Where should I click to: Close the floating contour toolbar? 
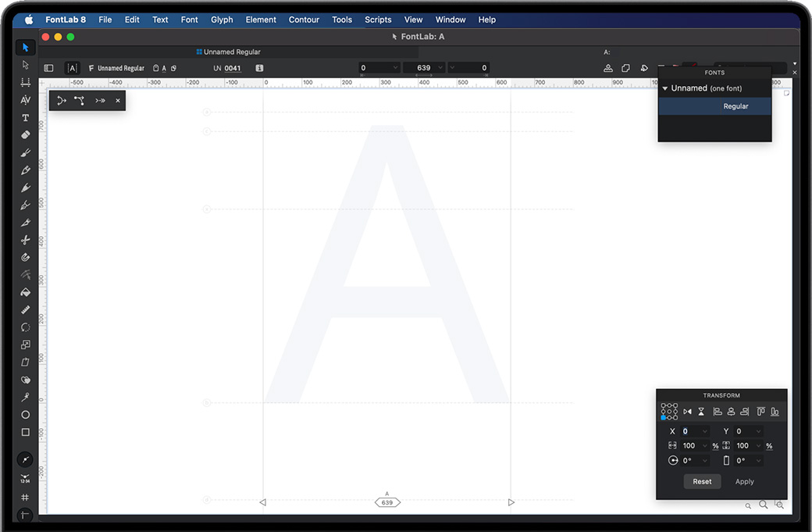click(118, 101)
